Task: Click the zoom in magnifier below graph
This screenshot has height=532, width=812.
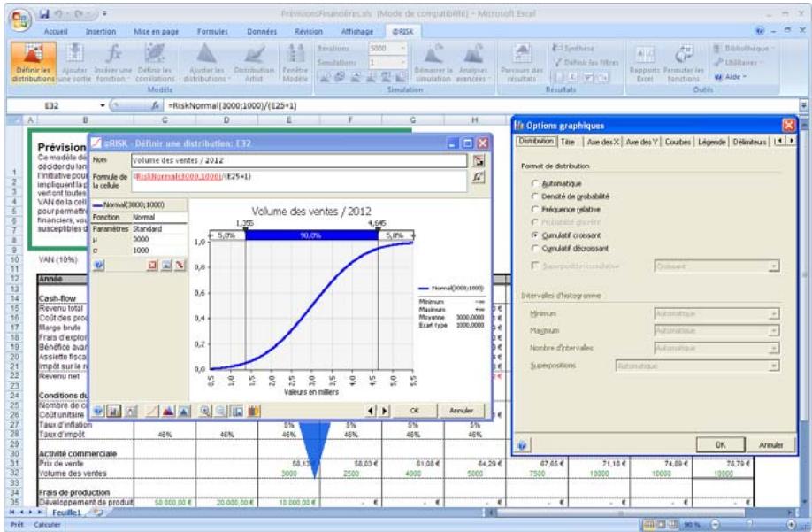Action: pos(205,411)
